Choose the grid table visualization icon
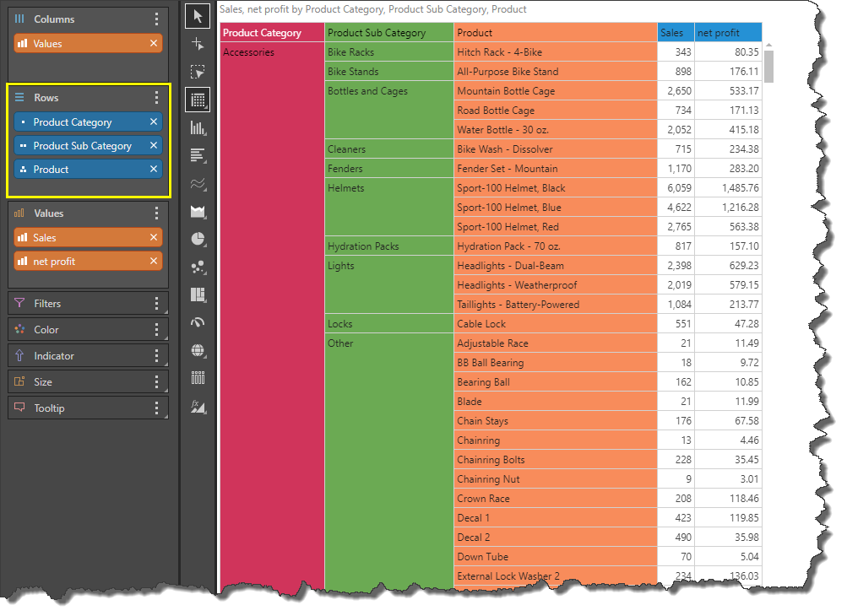Screen dimensions: 847x616 click(x=198, y=100)
